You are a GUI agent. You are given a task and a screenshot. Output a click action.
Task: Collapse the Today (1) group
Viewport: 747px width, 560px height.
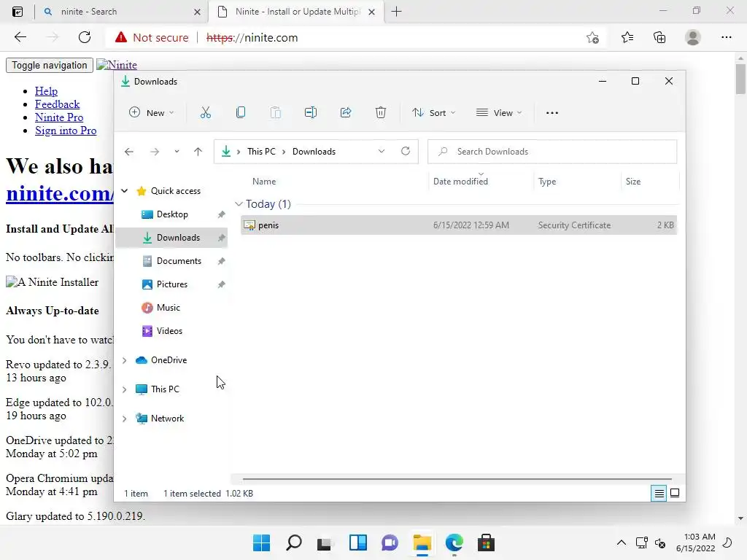tap(239, 204)
